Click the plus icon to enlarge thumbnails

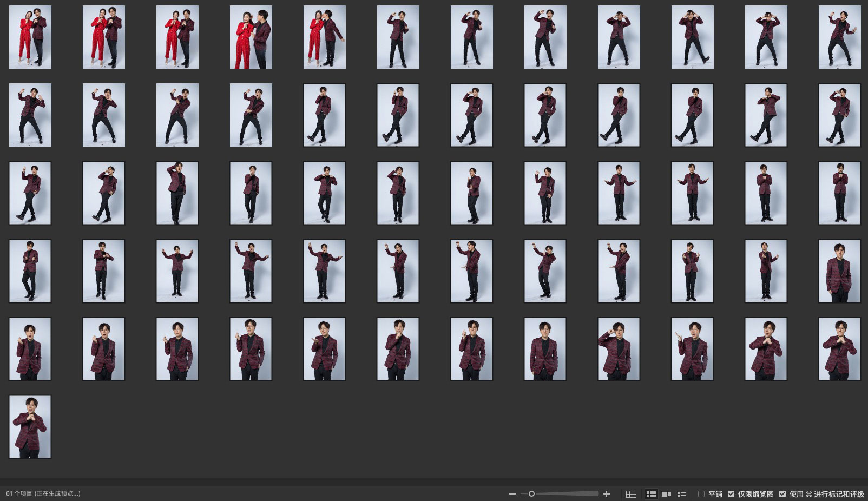click(607, 494)
